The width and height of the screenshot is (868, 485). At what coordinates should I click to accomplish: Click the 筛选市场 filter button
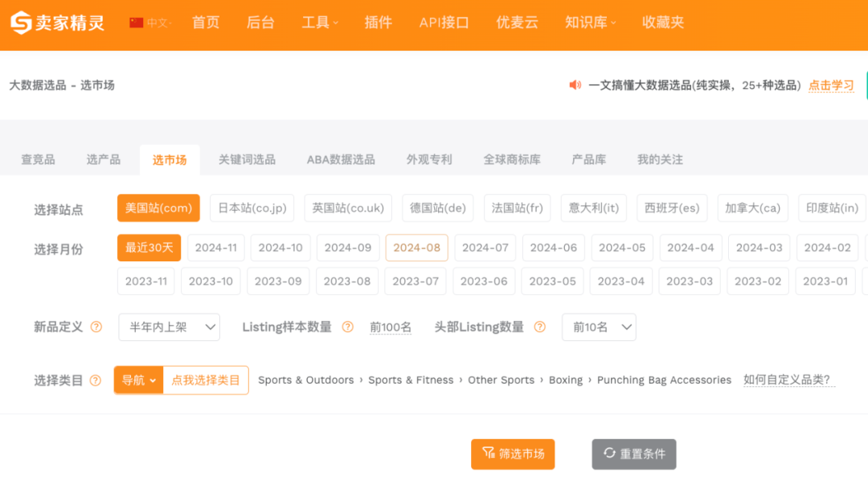coord(513,454)
